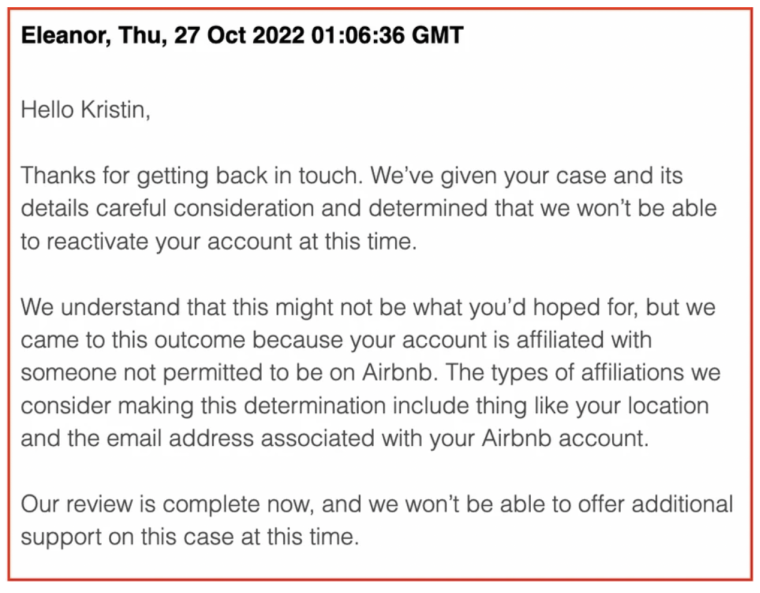
Task: Click the phrase reactivate your account
Action: click(x=169, y=241)
